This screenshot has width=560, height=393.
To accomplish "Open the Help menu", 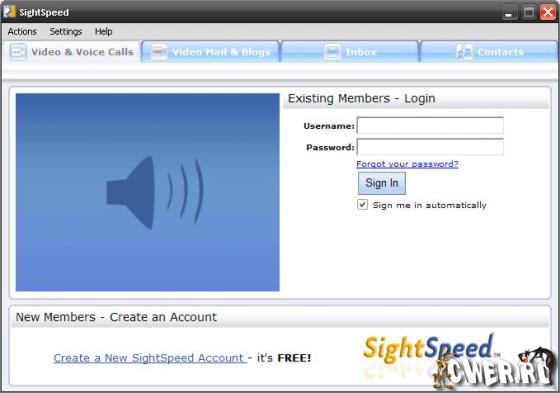I will pyautogui.click(x=104, y=31).
